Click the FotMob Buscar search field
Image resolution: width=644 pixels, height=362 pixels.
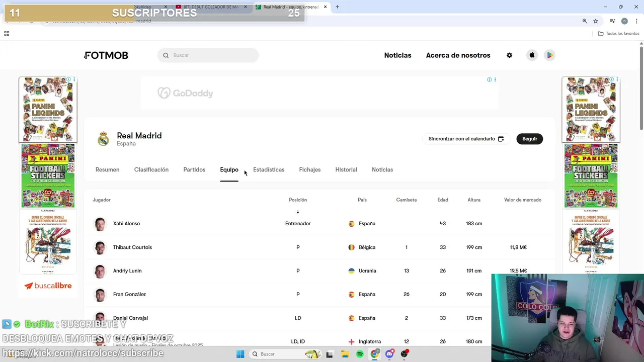click(208, 55)
